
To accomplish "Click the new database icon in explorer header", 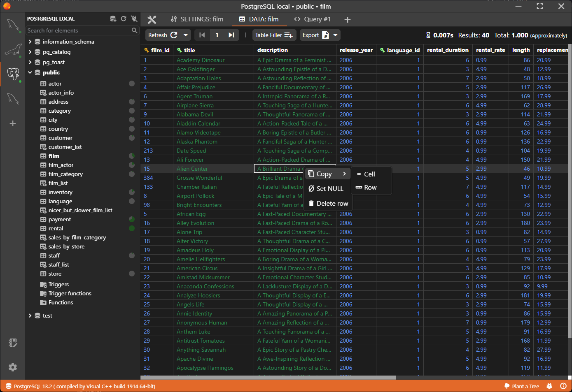I will point(113,19).
